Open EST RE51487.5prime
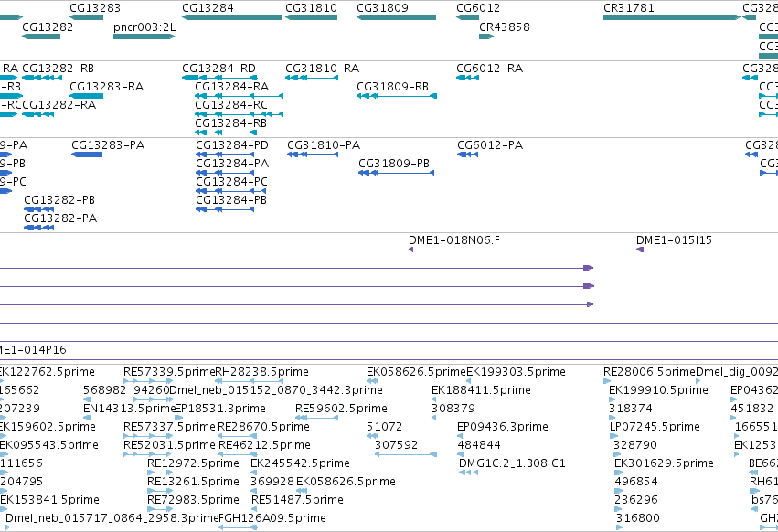 pos(297,500)
